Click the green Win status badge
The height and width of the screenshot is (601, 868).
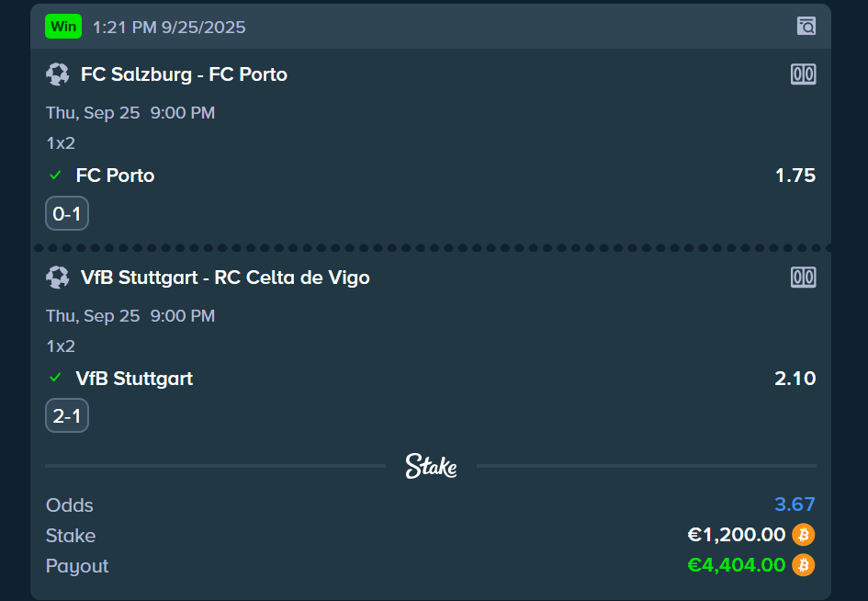[x=63, y=27]
